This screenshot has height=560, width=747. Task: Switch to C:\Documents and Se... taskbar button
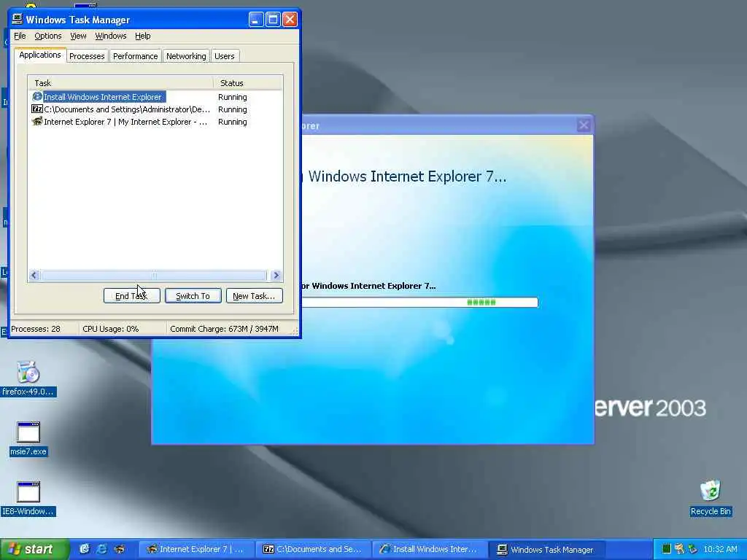point(313,550)
